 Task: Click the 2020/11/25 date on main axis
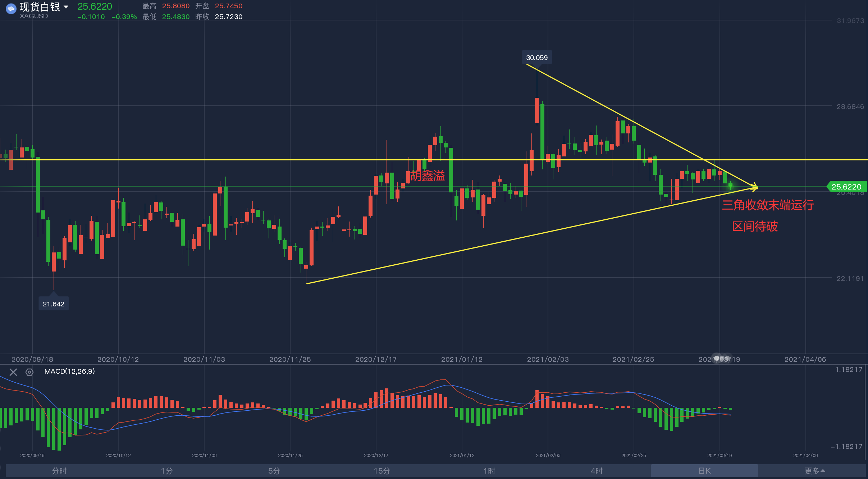pos(290,359)
